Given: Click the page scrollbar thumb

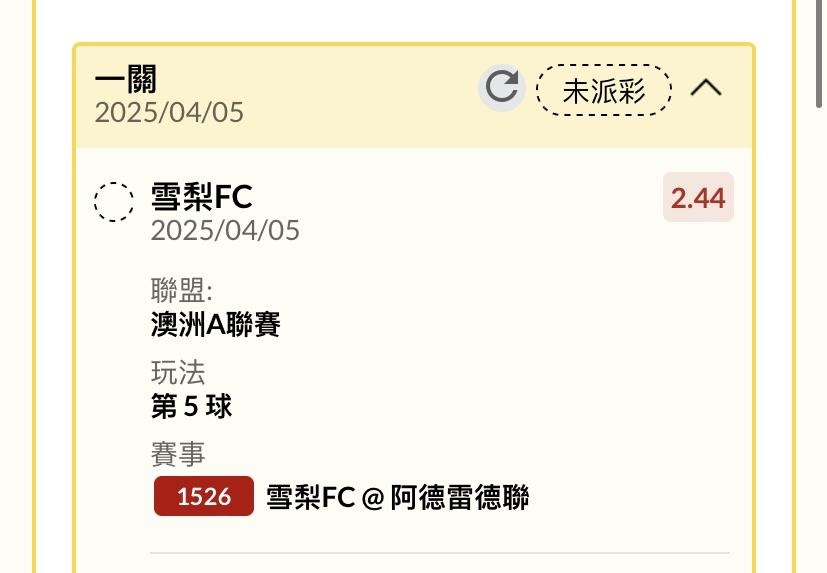Looking at the screenshot, I should pos(819,53).
